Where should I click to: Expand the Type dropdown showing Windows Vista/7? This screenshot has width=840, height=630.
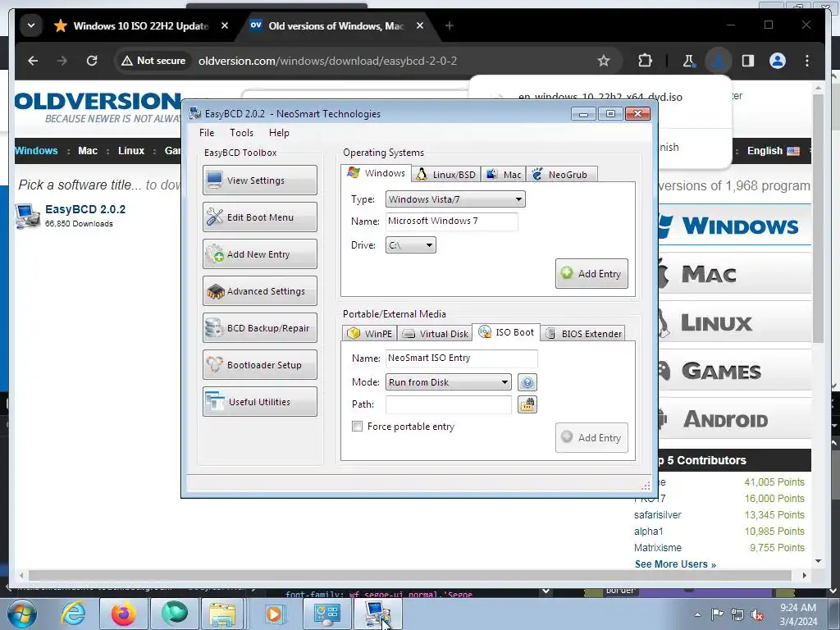[x=455, y=199]
